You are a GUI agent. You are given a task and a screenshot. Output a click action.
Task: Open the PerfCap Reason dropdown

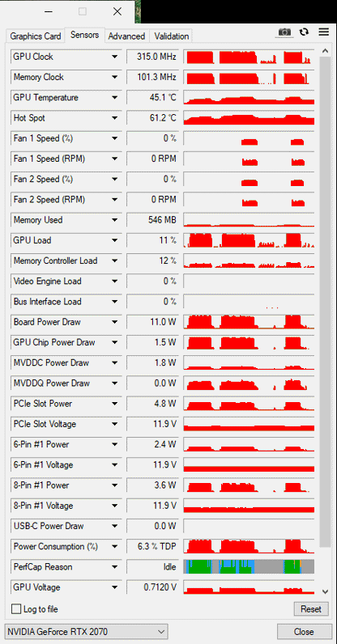[x=114, y=567]
